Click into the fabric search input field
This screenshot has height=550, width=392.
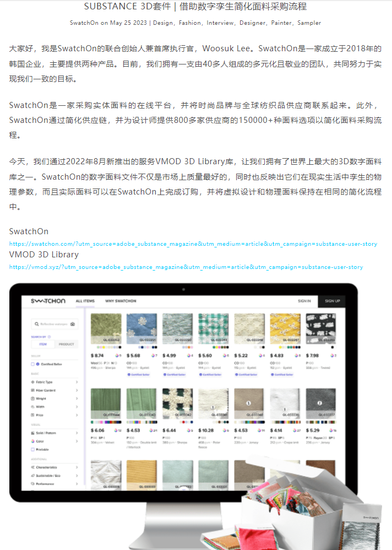[54, 324]
